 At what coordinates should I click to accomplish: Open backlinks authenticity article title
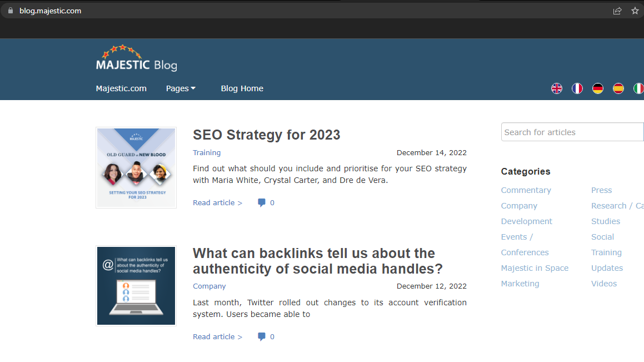tap(318, 261)
